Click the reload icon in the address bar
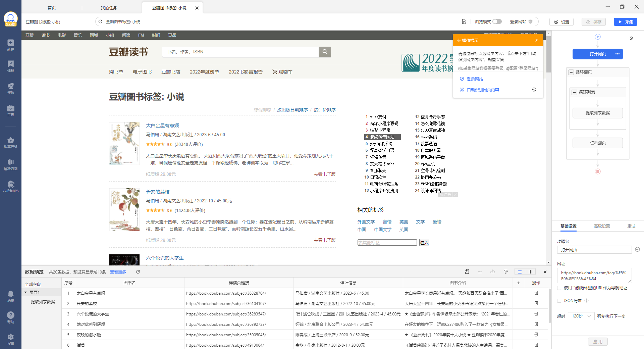The height and width of the screenshot is (349, 644). click(100, 21)
